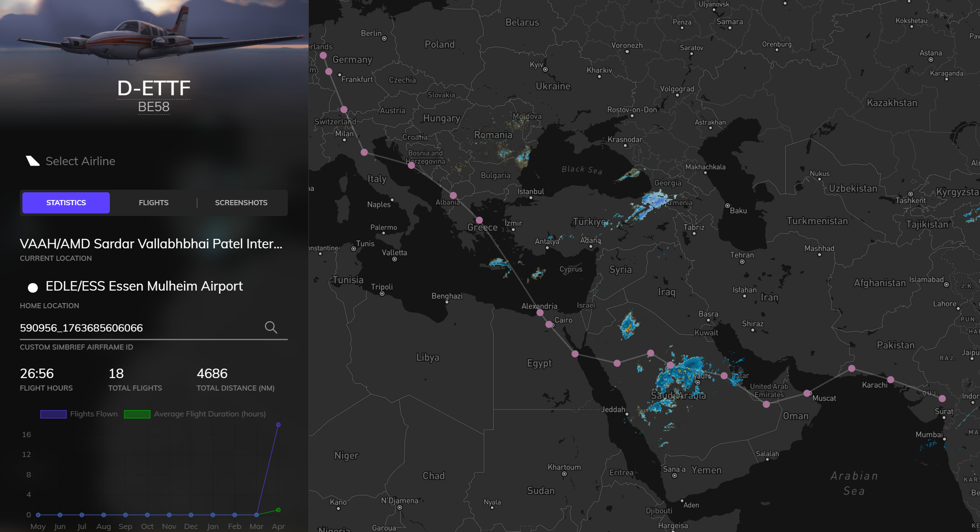The width and height of the screenshot is (980, 532).
Task: Toggle Flights Flown legend entry
Action: tap(79, 414)
